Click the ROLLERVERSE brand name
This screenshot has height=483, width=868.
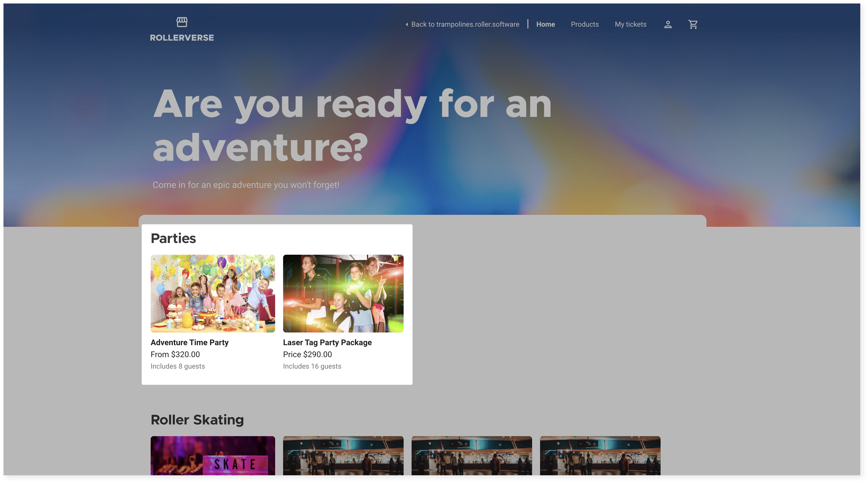(x=182, y=38)
